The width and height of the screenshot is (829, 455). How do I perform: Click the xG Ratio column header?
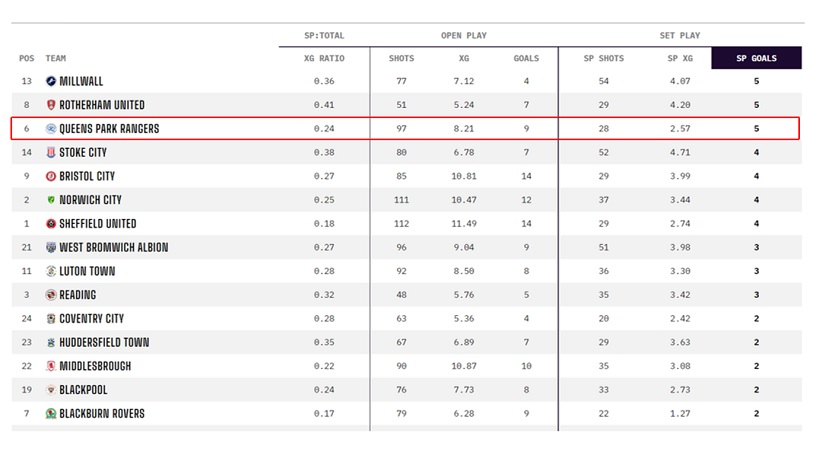pyautogui.click(x=324, y=58)
